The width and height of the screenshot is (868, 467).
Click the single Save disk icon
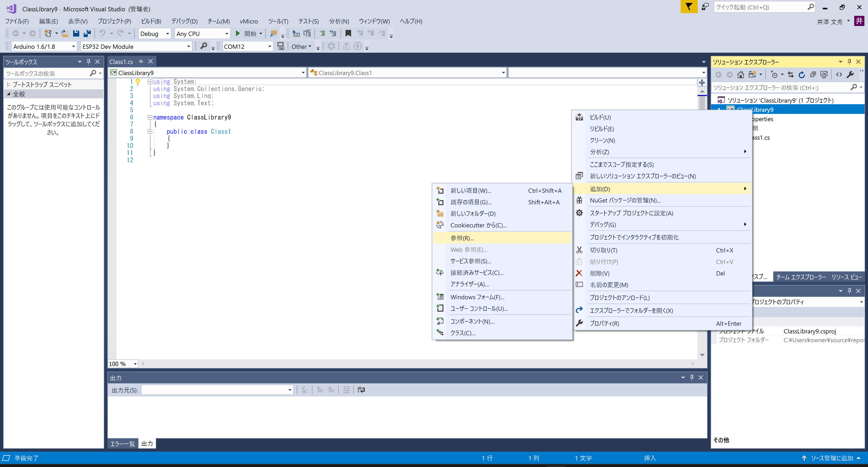(x=76, y=33)
